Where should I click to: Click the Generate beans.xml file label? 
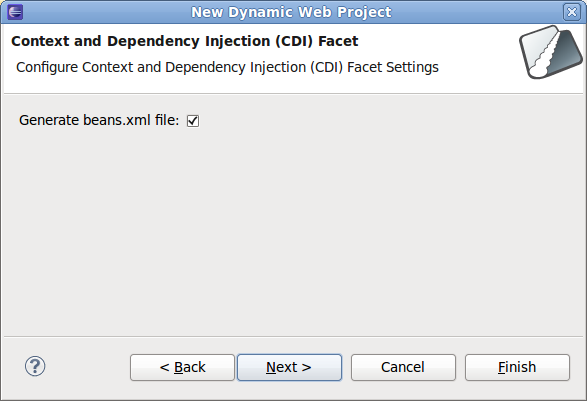point(99,120)
